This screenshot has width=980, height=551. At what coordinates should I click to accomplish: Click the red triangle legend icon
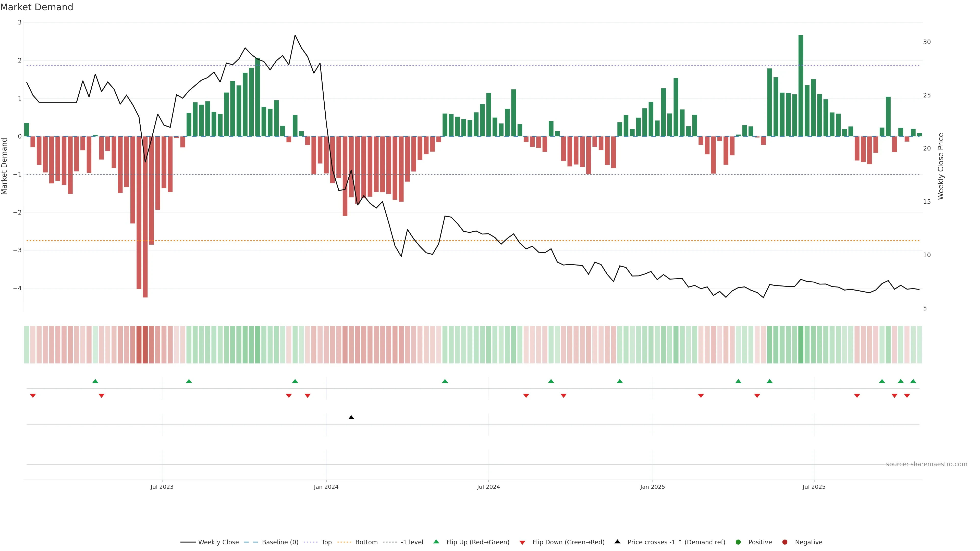pos(522,542)
